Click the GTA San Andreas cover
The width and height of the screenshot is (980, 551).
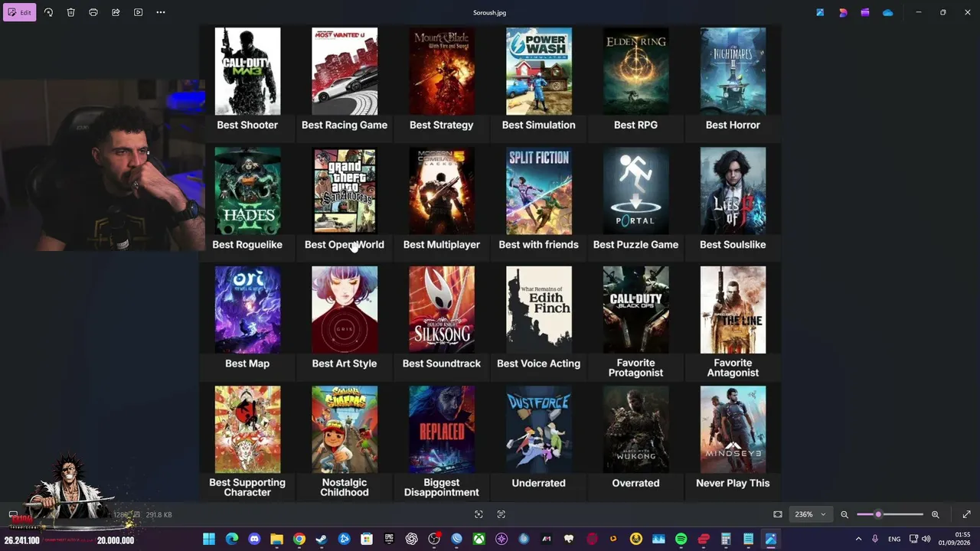coord(345,191)
